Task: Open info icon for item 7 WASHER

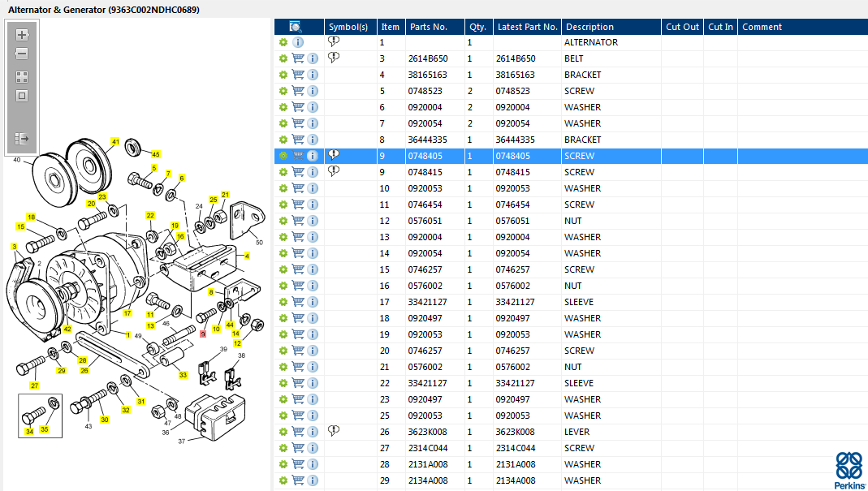Action: (313, 123)
